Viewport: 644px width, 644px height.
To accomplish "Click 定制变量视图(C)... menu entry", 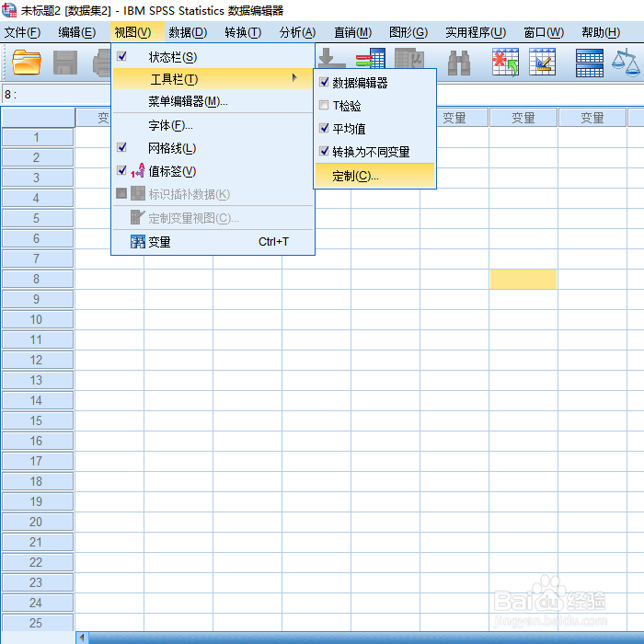I will (x=213, y=218).
